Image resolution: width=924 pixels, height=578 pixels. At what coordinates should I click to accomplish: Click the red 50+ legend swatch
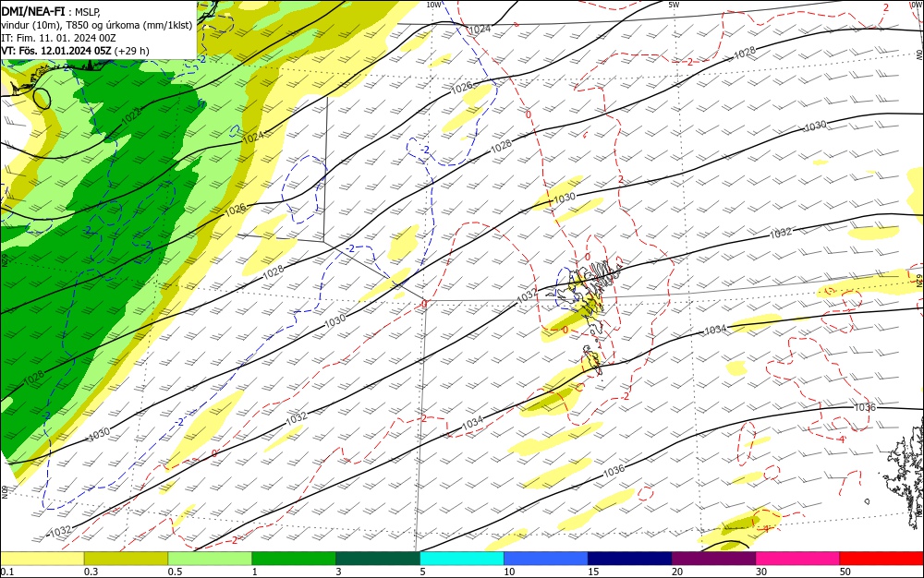coord(881,559)
